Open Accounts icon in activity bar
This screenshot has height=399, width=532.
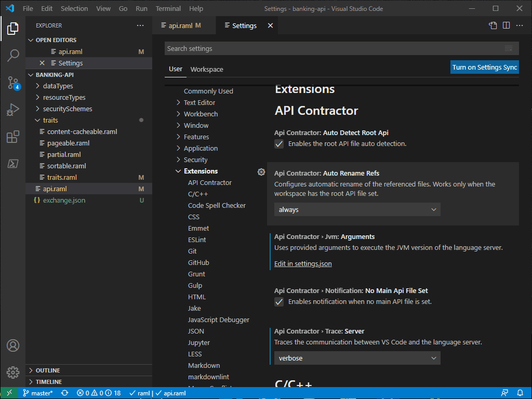coord(13,345)
